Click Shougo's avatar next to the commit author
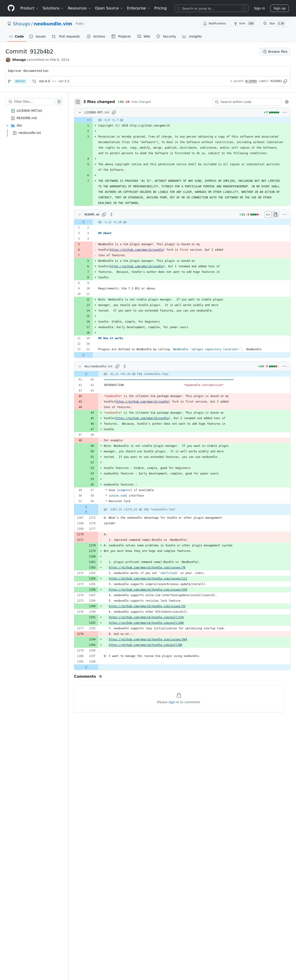Screen dimensions: 296x980 [8, 60]
